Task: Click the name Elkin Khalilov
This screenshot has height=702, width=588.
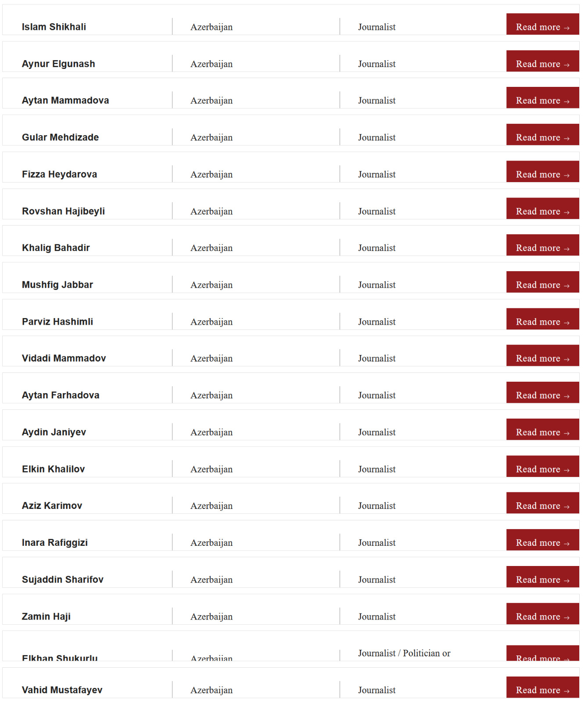Action: tap(53, 469)
